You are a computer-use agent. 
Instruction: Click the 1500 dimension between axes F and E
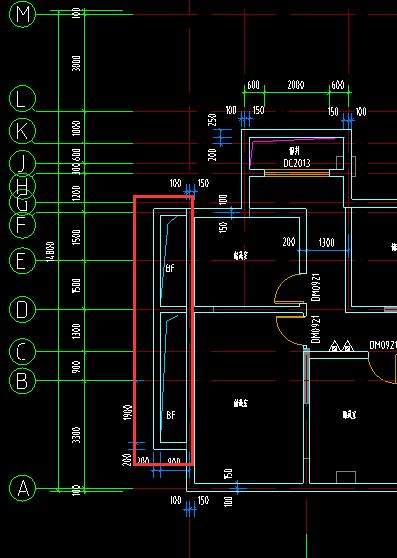click(76, 237)
